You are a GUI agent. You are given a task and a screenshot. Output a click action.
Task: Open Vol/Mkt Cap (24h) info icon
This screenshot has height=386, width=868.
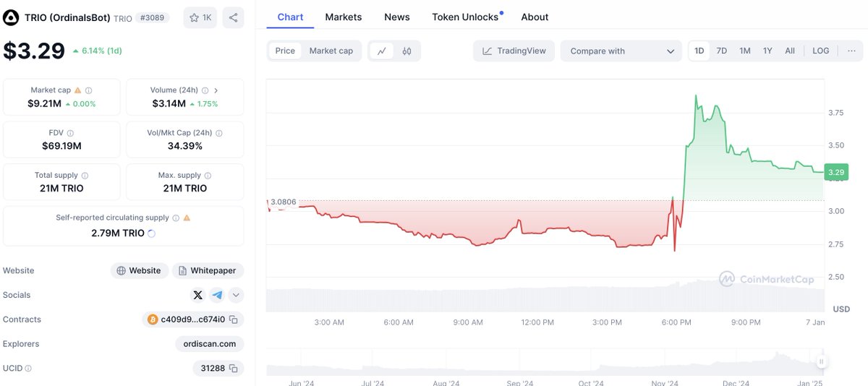point(219,133)
